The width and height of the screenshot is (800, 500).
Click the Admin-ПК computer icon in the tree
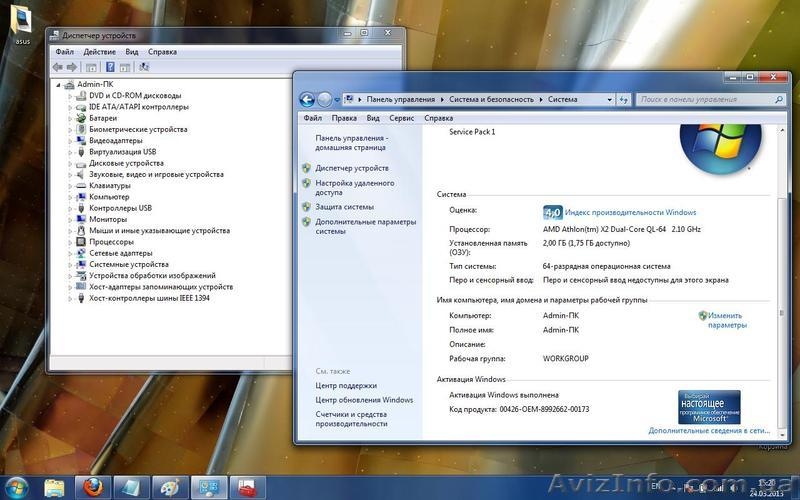(x=69, y=84)
